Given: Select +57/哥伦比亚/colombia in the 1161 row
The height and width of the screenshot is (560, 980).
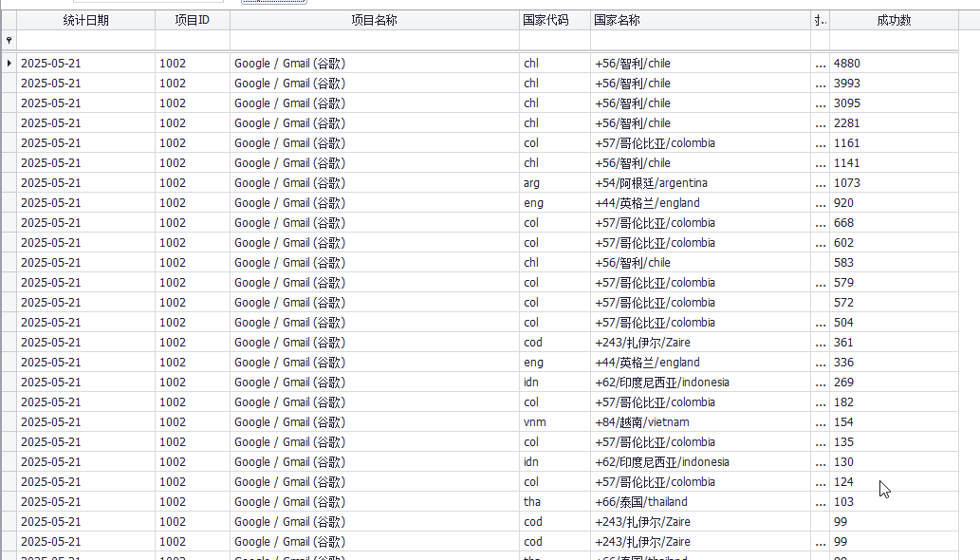Looking at the screenshot, I should [x=701, y=143].
